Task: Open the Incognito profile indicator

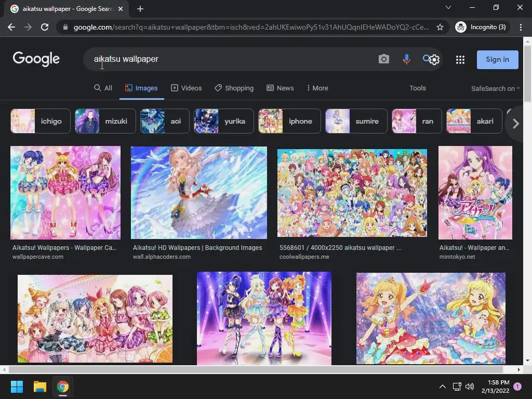Action: click(482, 27)
